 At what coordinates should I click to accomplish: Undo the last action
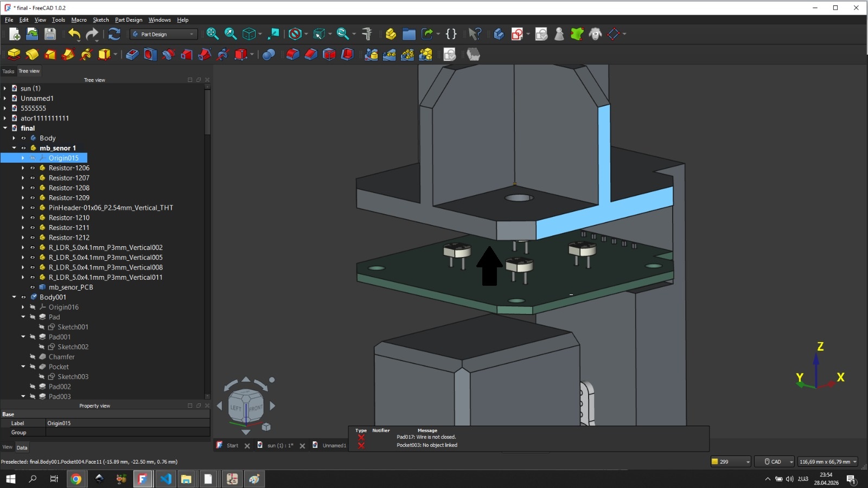click(x=74, y=34)
